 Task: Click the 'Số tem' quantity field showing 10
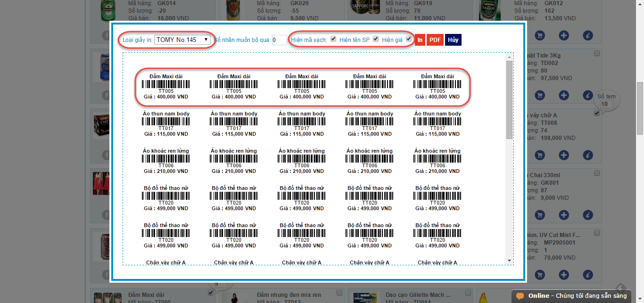click(x=607, y=104)
